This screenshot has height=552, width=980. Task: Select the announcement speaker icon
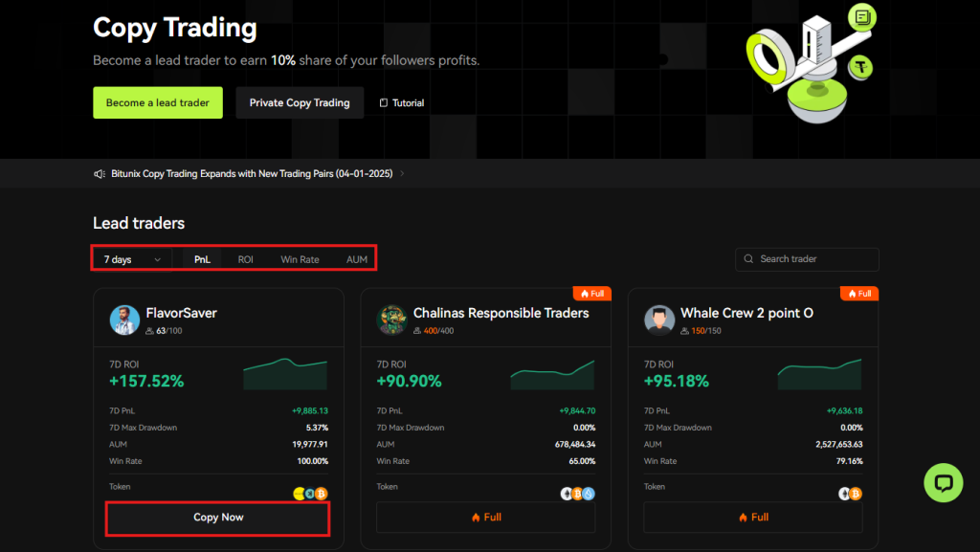pos(99,173)
